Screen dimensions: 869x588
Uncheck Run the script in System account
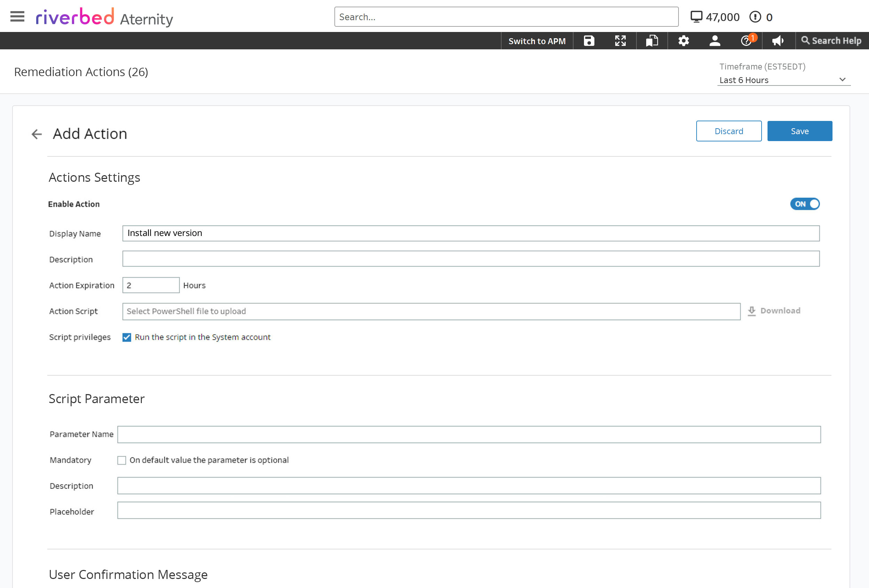[x=127, y=337]
